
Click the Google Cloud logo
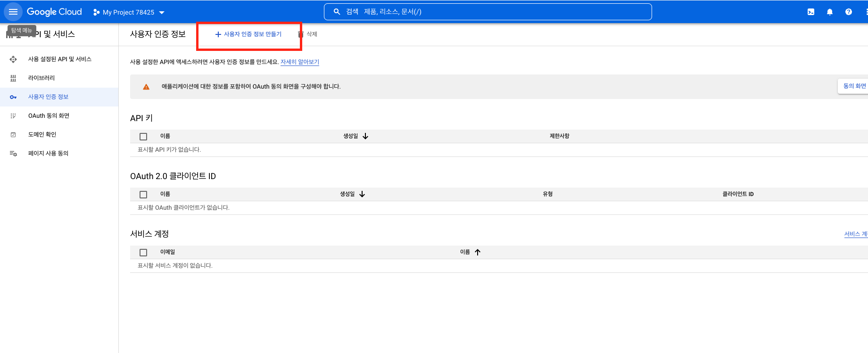(x=54, y=12)
